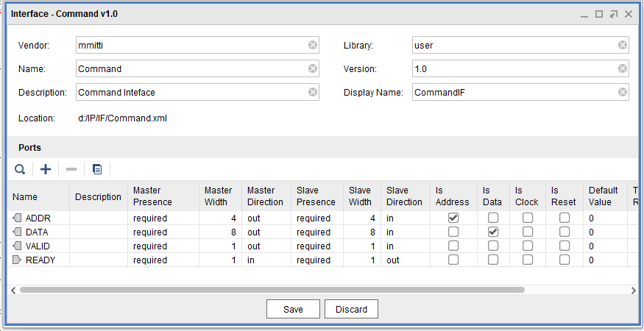Click the Name input field
644x331 pixels.
197,68
